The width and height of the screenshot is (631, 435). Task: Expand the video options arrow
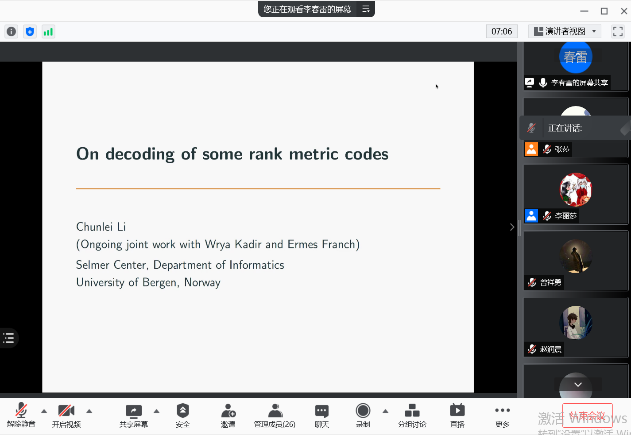point(89,410)
